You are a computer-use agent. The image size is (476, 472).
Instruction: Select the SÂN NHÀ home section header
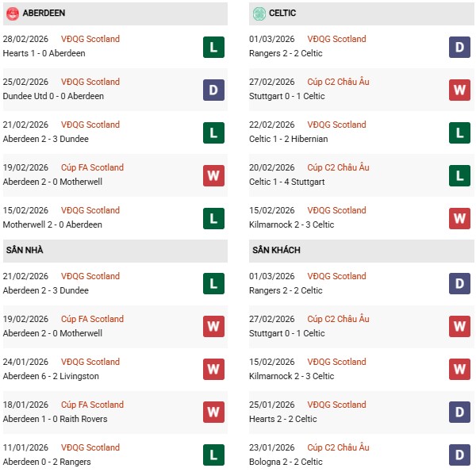25,251
